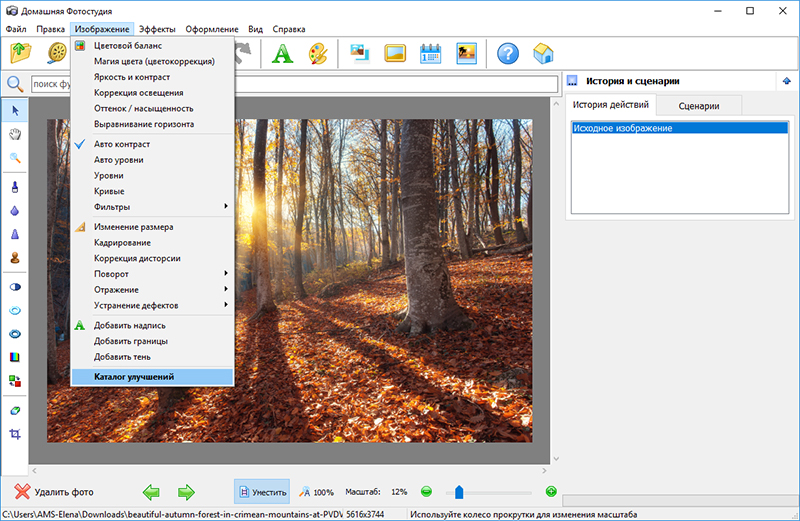The height and width of the screenshot is (521, 800).
Task: Expand the Устранение дефектов submenu
Action: 152,305
